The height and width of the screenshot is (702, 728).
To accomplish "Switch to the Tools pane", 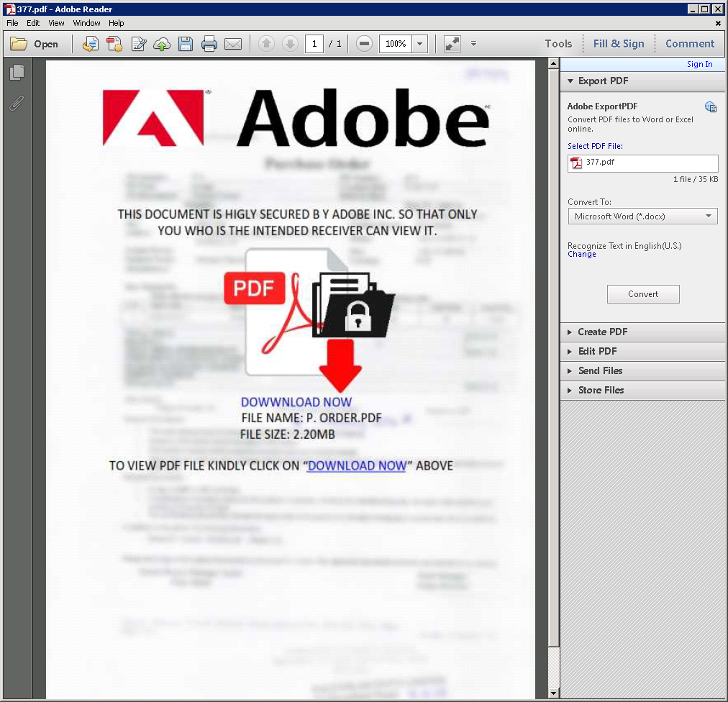I will [x=558, y=44].
